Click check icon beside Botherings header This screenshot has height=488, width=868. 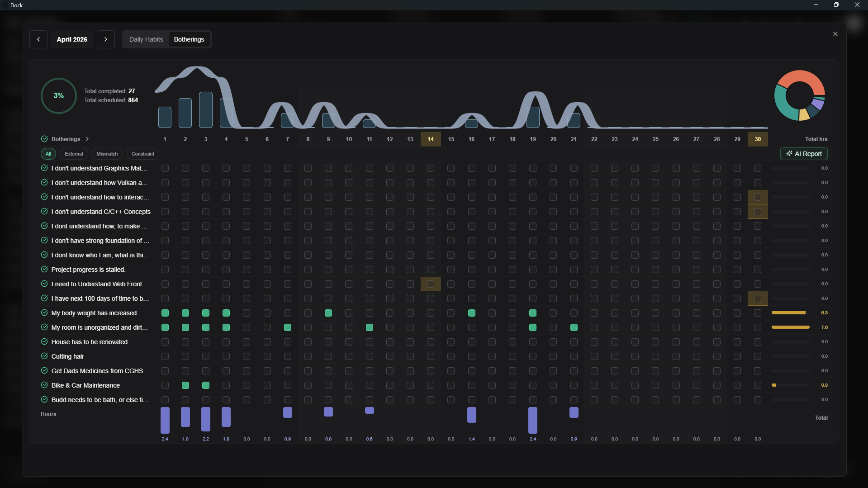pyautogui.click(x=44, y=139)
